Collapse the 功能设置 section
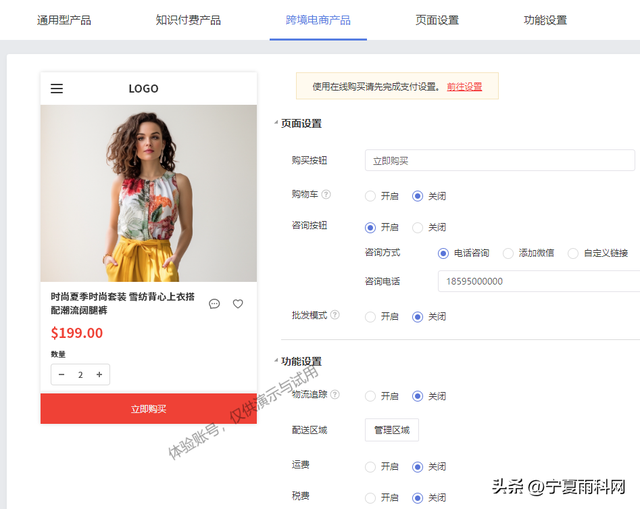Image resolution: width=640 pixels, height=509 pixels. click(x=276, y=360)
